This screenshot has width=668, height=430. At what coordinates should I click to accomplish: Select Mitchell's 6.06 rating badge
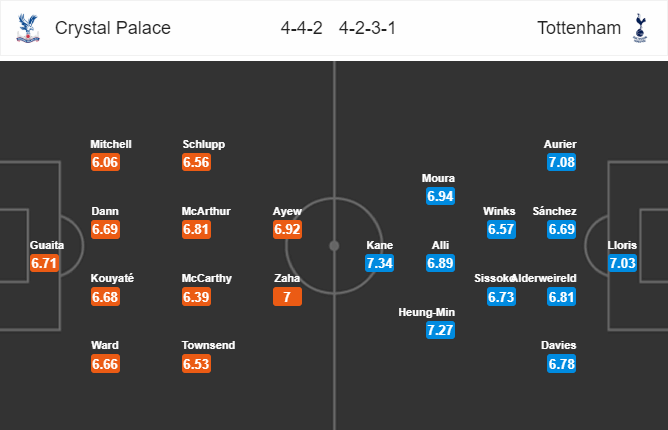coord(105,162)
